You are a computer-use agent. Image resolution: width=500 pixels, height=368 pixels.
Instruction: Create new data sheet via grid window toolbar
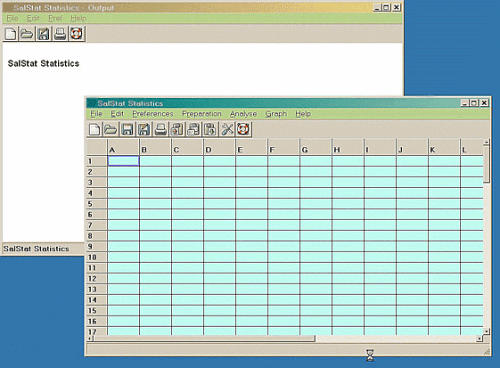point(94,129)
